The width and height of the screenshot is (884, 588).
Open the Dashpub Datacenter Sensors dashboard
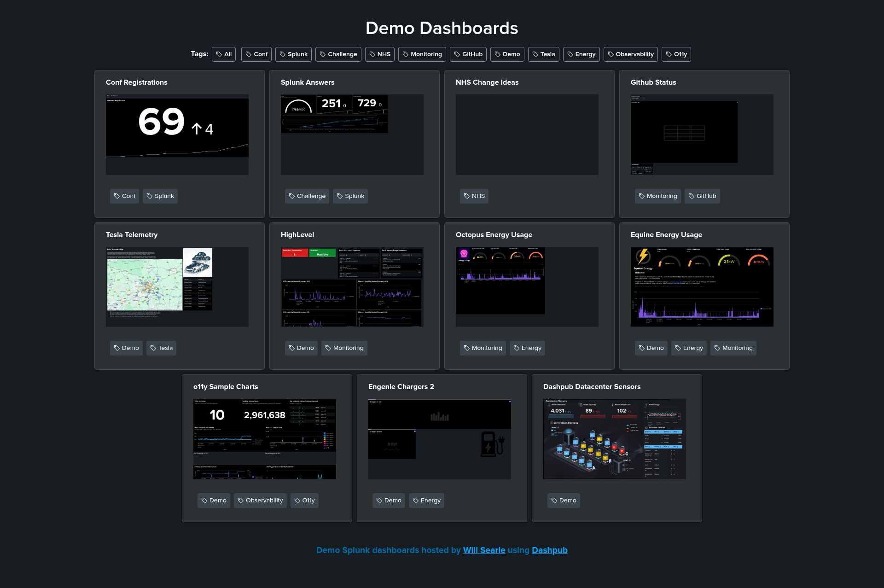tap(614, 439)
